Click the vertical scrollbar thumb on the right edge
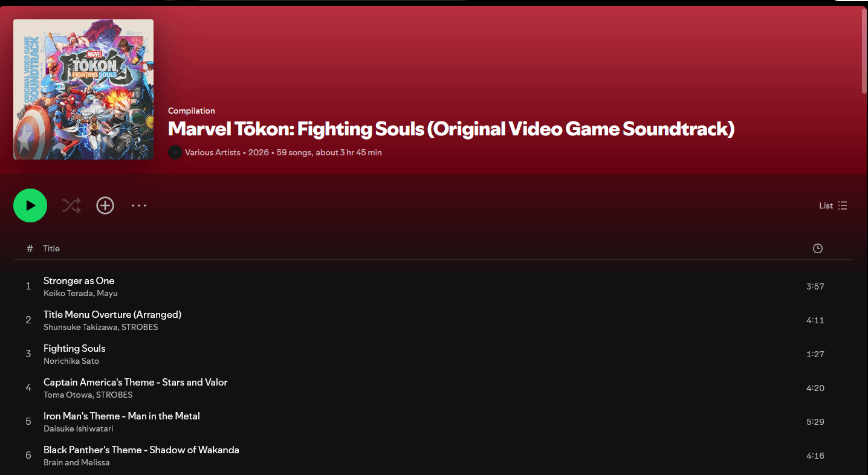 pyautogui.click(x=864, y=51)
